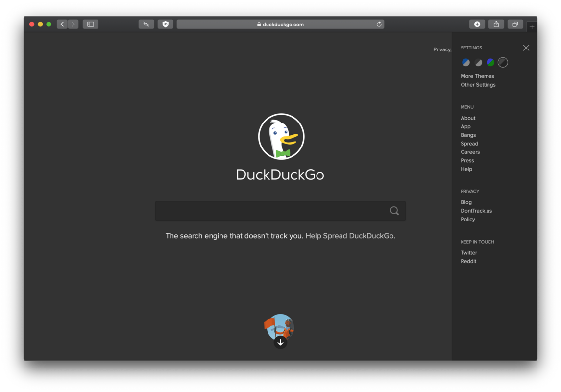Select the blue and gray default theme swatch
561x392 pixels.
[466, 63]
